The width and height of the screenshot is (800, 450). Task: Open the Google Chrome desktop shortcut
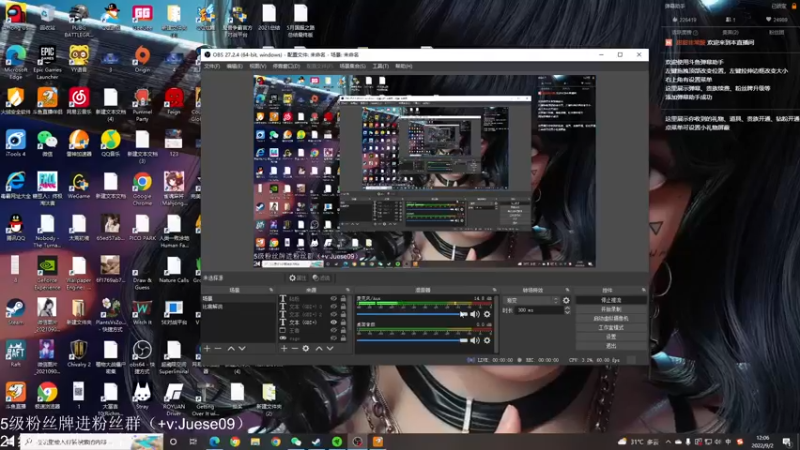(142, 188)
